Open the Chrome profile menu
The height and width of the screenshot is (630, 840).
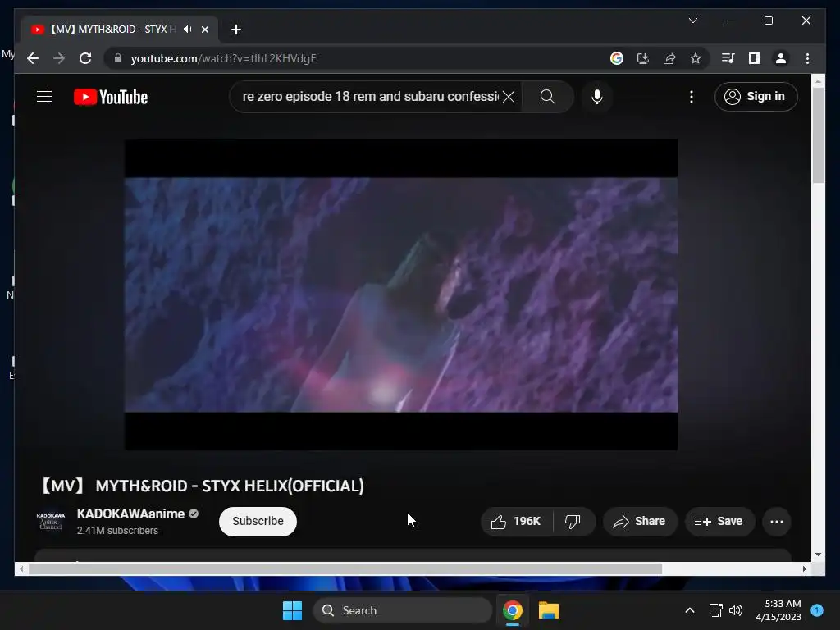coord(781,58)
